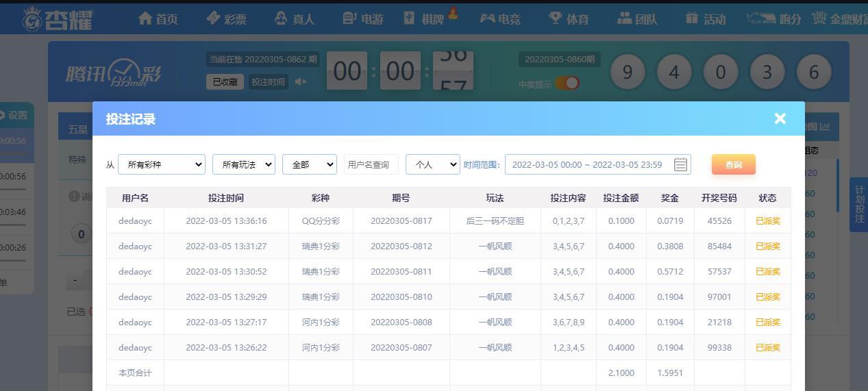Open the 个人 scope dropdown
The height and width of the screenshot is (391, 868).
click(432, 164)
